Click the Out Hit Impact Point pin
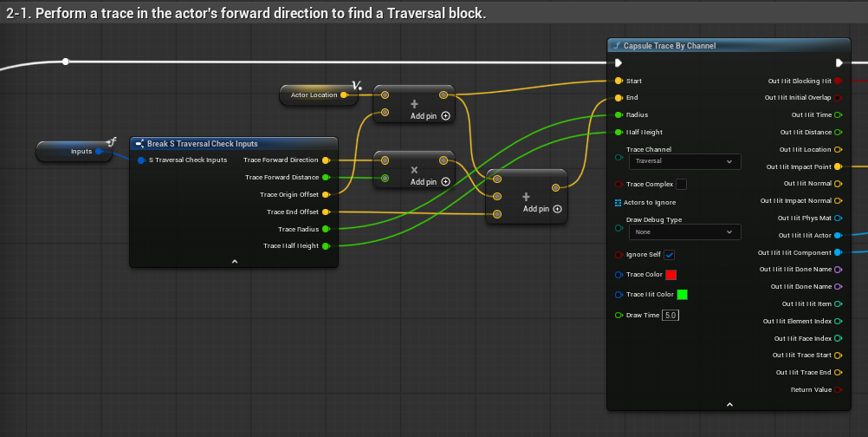Image resolution: width=868 pixels, height=437 pixels. pos(838,166)
